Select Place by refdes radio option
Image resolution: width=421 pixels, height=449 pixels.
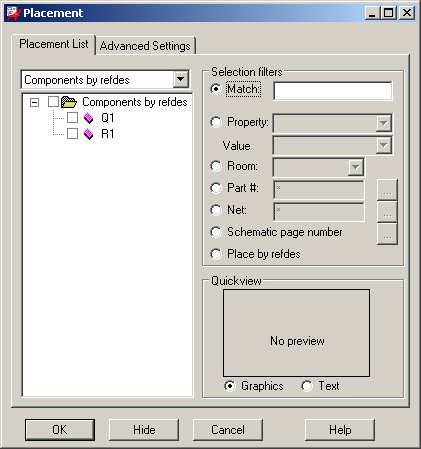coord(216,254)
